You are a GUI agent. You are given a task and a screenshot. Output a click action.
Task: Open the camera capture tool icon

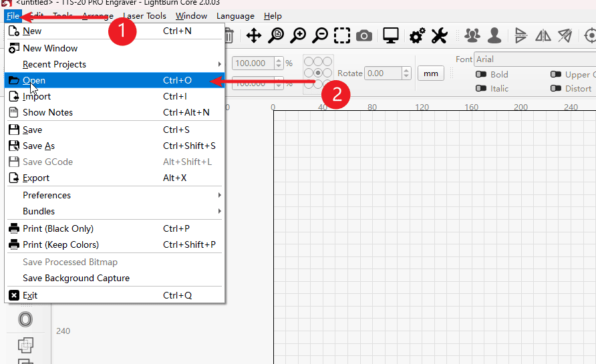coord(364,36)
